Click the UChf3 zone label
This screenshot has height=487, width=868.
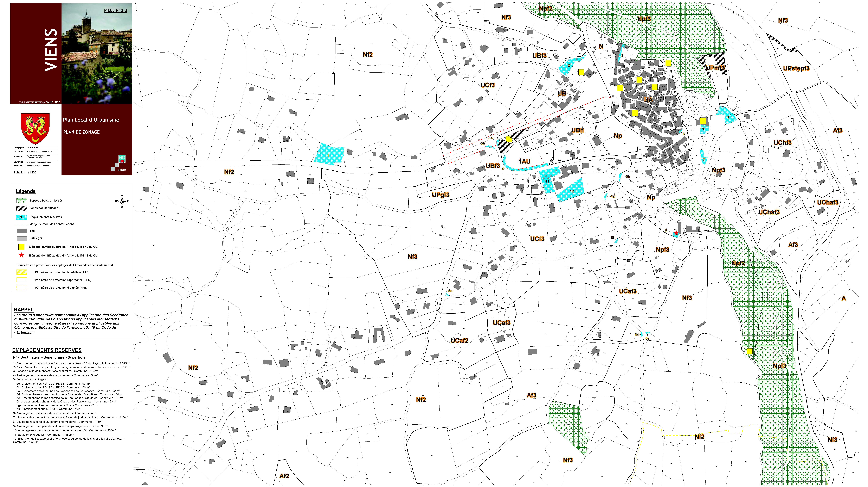782,143
